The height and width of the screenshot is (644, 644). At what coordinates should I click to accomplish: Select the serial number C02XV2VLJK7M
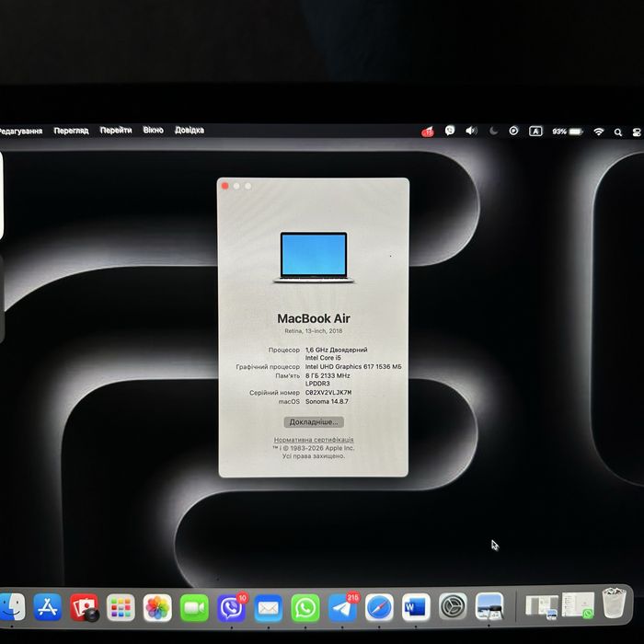pyautogui.click(x=328, y=393)
